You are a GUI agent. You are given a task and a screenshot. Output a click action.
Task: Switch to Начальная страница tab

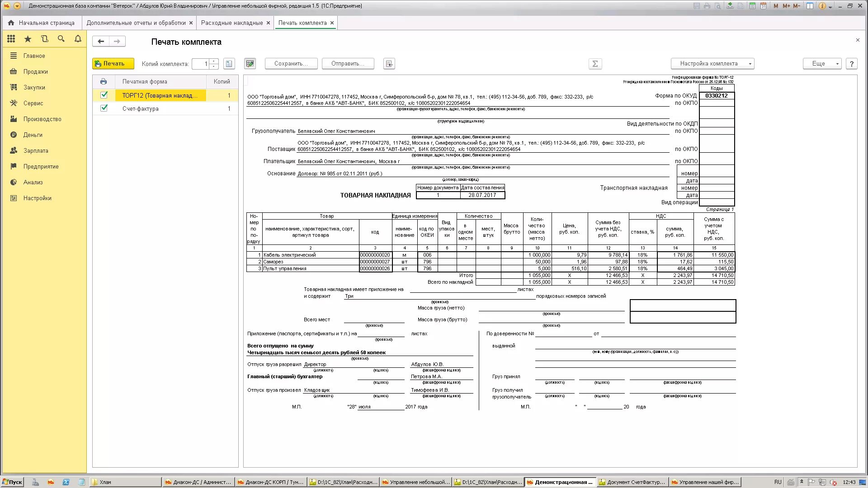coord(42,23)
